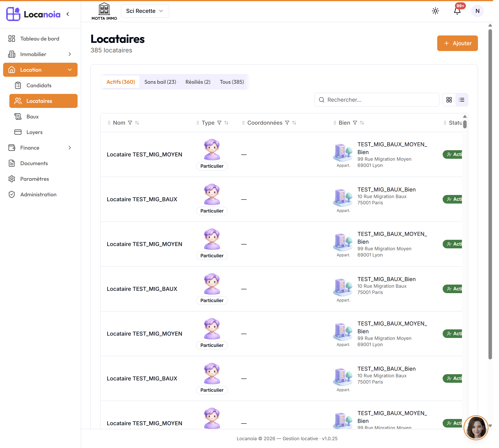499x448 pixels.
Task: Click the Ajouter button
Action: [457, 43]
